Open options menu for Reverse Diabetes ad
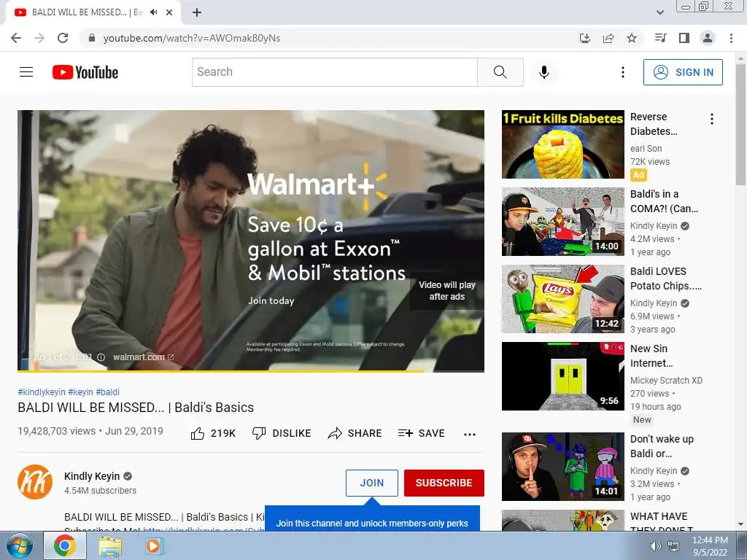 coord(712,119)
